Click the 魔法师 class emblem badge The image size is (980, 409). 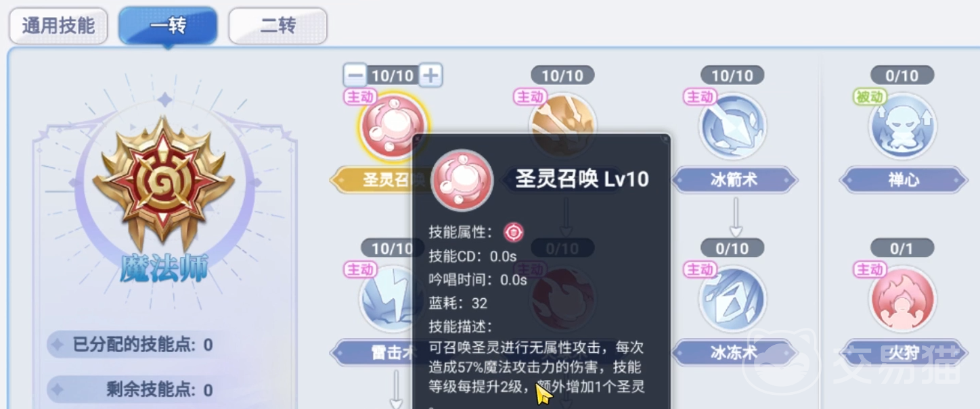tap(164, 179)
